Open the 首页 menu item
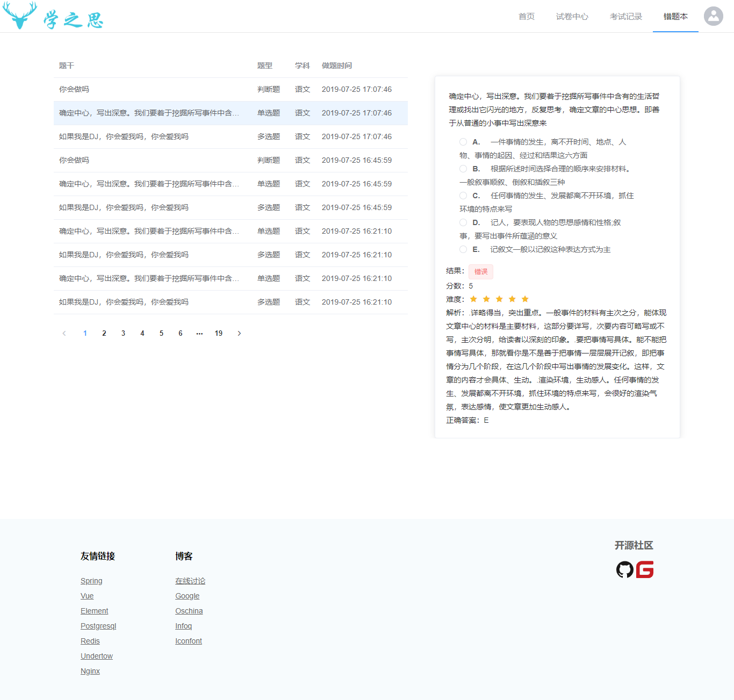Viewport: 734px width, 700px height. (526, 17)
